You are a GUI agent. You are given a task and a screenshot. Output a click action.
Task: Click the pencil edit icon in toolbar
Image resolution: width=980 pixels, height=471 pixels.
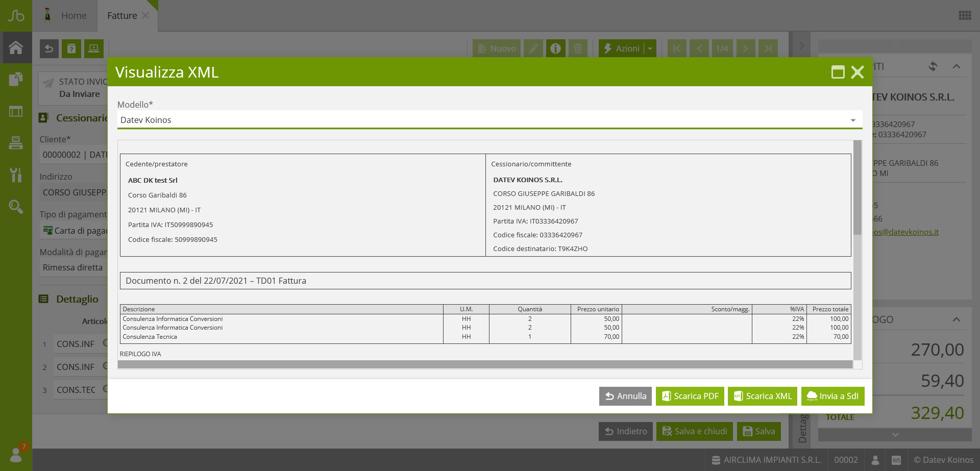coord(533,48)
